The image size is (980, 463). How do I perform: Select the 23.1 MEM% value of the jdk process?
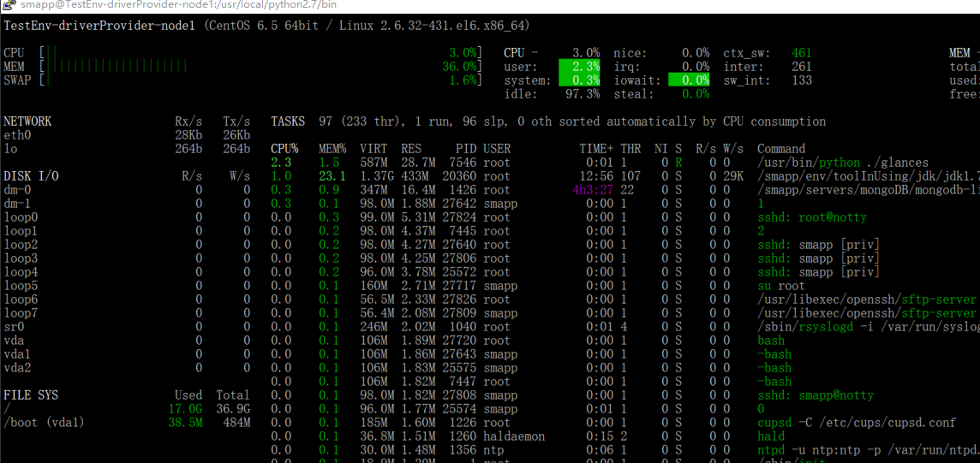pos(332,176)
